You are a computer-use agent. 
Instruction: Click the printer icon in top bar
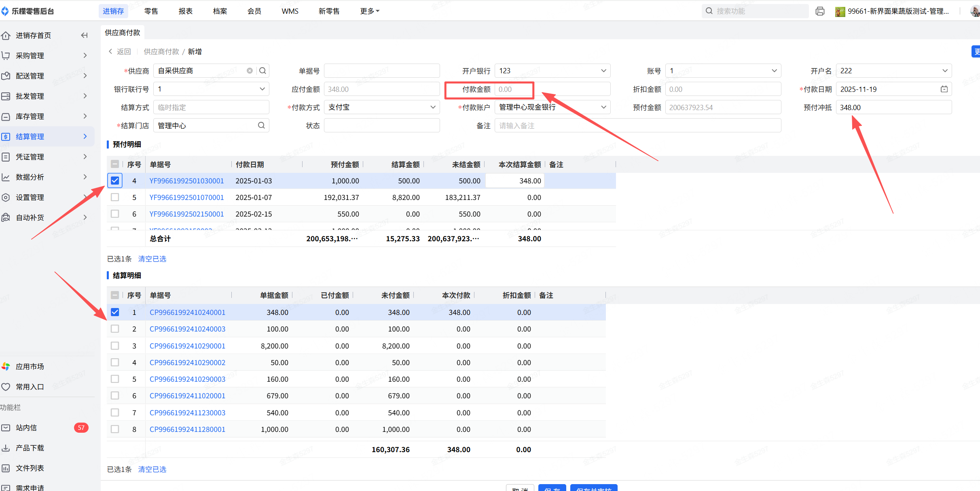(x=820, y=11)
